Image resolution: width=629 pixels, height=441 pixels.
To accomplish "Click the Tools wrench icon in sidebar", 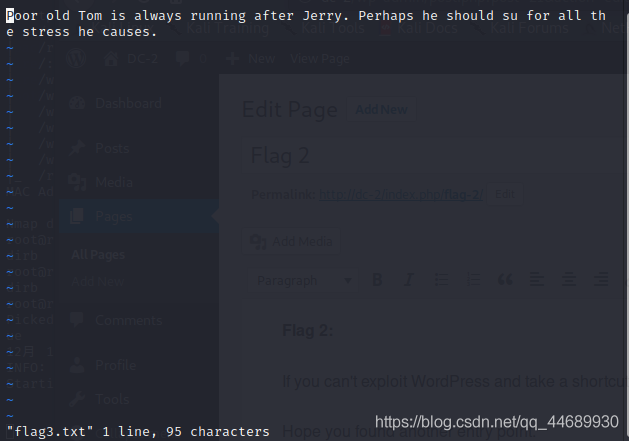I will pyautogui.click(x=77, y=399).
